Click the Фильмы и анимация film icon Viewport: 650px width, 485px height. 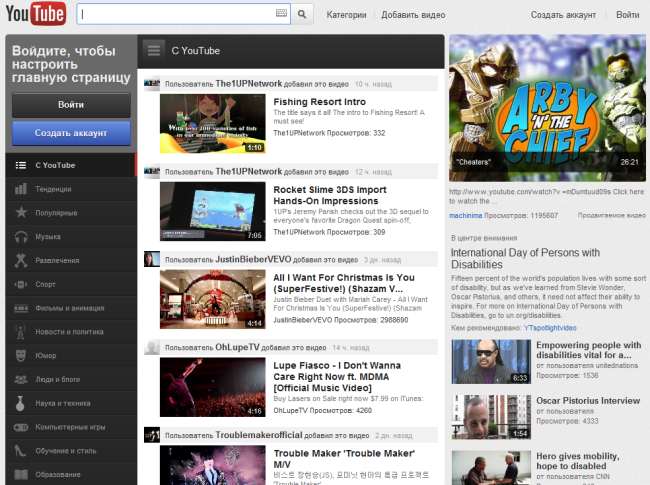[21, 308]
